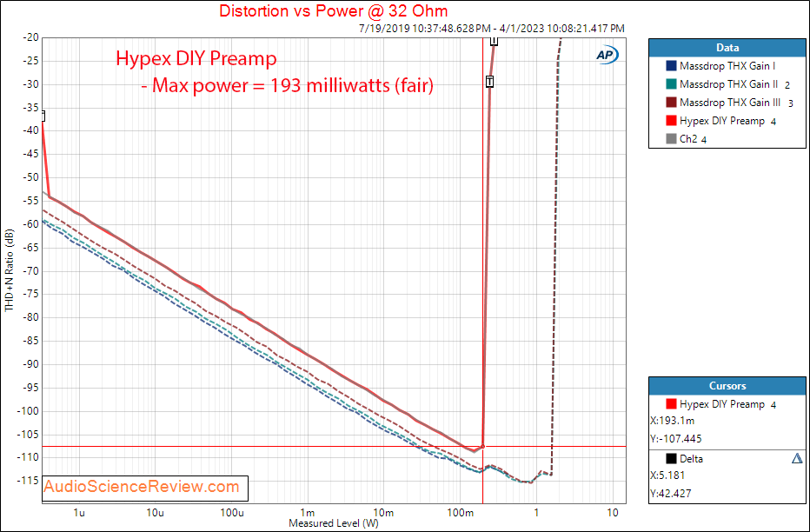Screen dimensions: 810x532
Task: Click the '-90' y-axis tick label
Action: (x=30, y=364)
